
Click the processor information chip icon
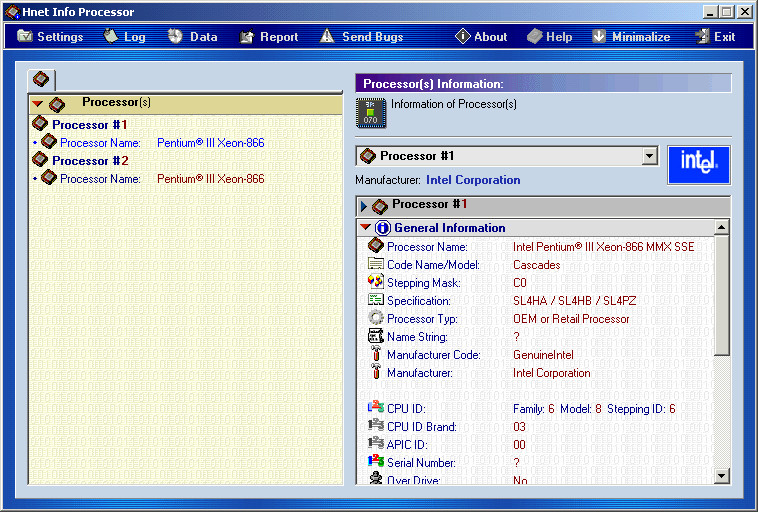pos(371,113)
